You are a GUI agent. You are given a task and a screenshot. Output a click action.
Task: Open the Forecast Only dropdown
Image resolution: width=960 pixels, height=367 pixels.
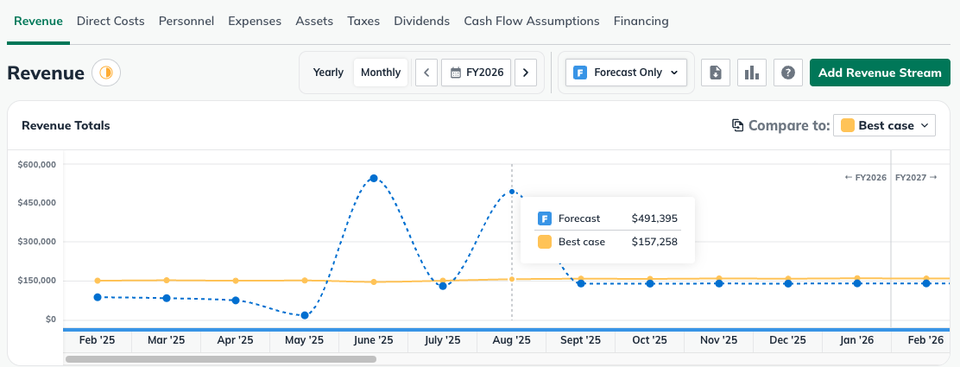pos(626,72)
